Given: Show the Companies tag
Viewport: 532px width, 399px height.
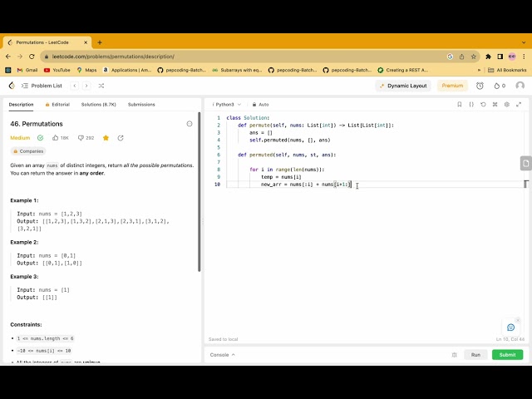Looking at the screenshot, I should pos(28,151).
